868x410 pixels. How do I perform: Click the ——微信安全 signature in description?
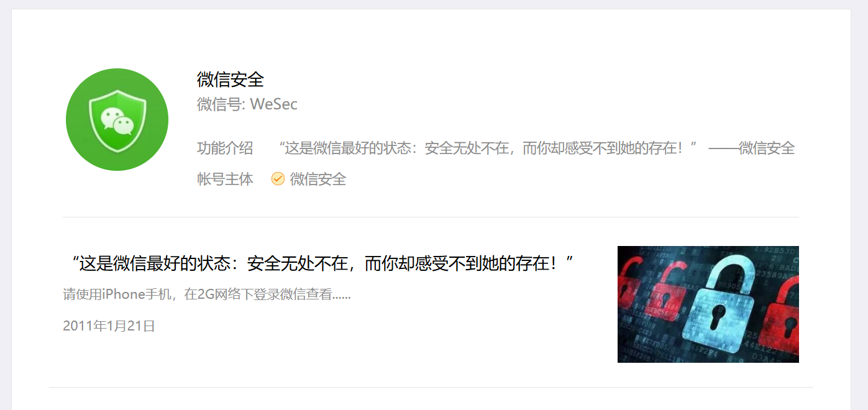(x=752, y=148)
